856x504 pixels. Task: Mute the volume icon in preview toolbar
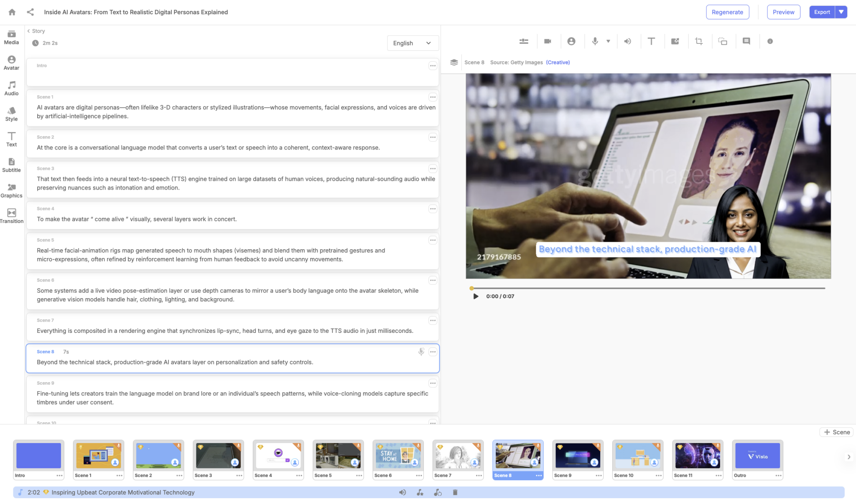pos(627,41)
